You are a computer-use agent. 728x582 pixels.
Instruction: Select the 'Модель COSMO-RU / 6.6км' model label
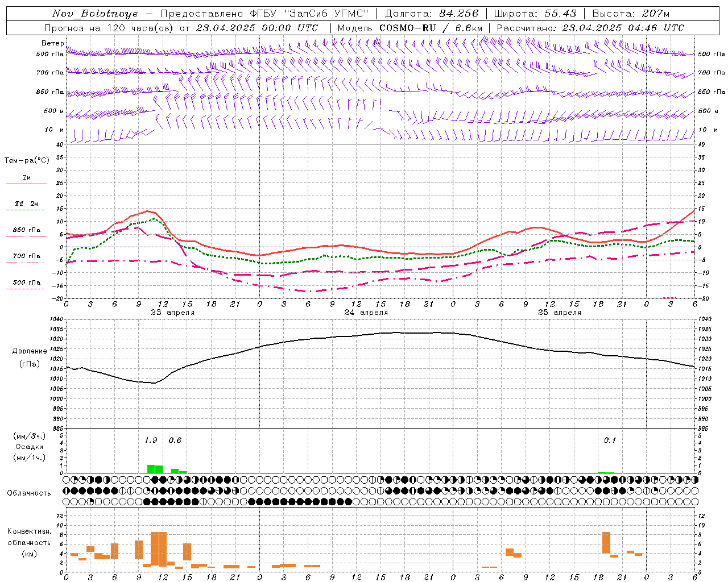410,28
